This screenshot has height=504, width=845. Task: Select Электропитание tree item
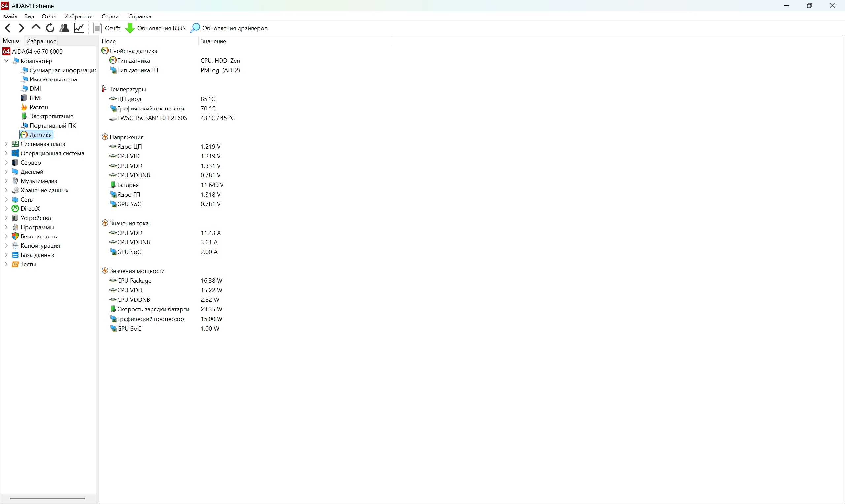(51, 116)
